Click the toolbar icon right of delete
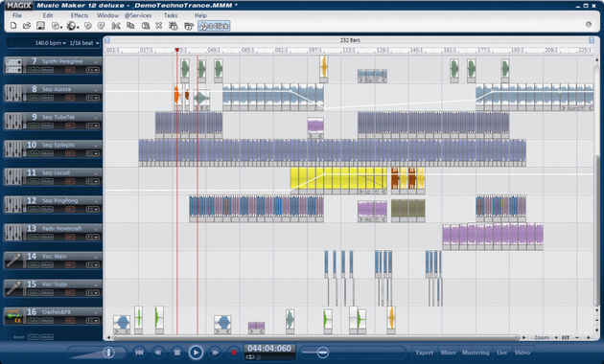Viewport: 604px width, 364px height. point(174,26)
